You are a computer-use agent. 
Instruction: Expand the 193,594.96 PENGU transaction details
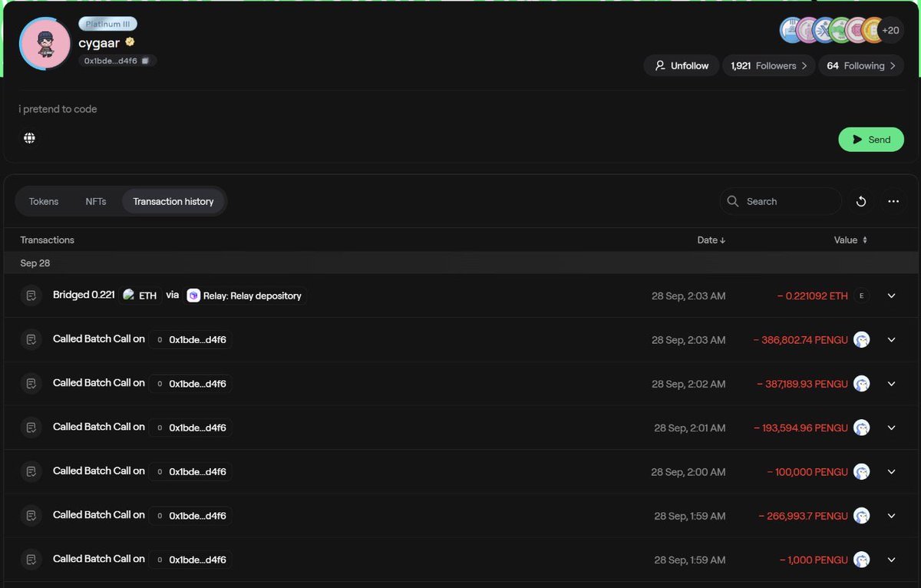pyautogui.click(x=891, y=428)
